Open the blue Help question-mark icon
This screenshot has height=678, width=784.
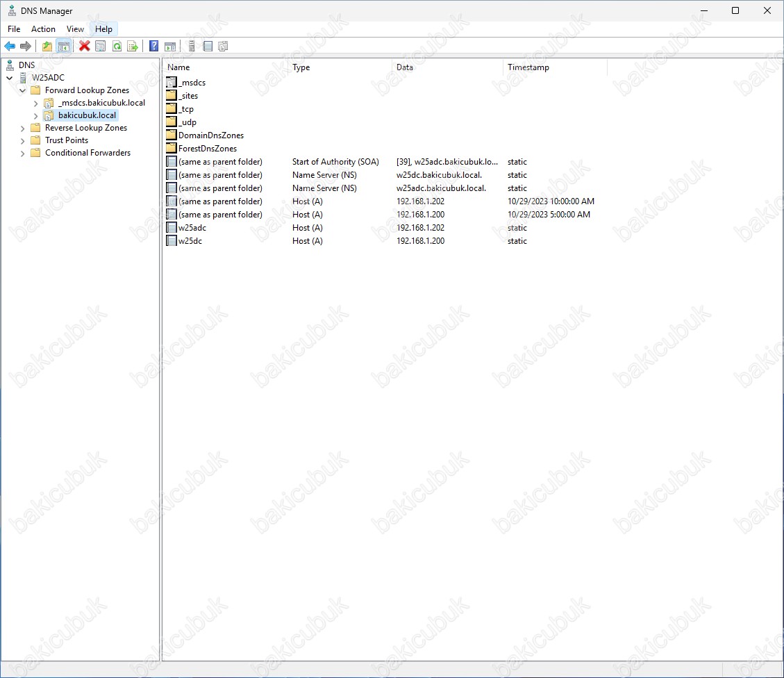[x=154, y=47]
